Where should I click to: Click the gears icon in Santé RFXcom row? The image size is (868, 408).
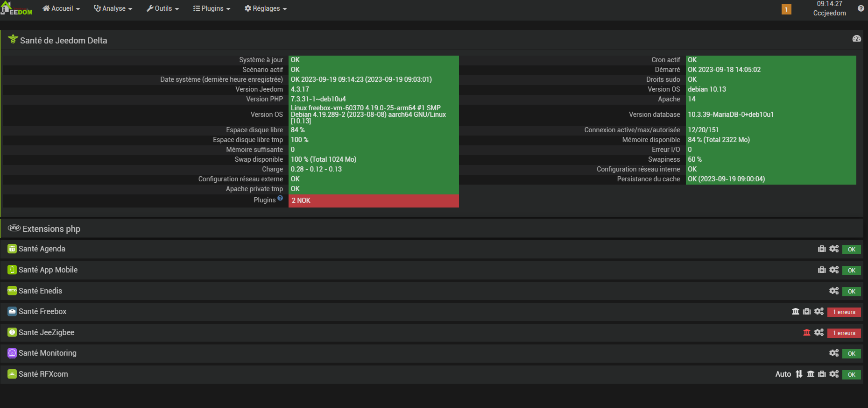tap(834, 374)
